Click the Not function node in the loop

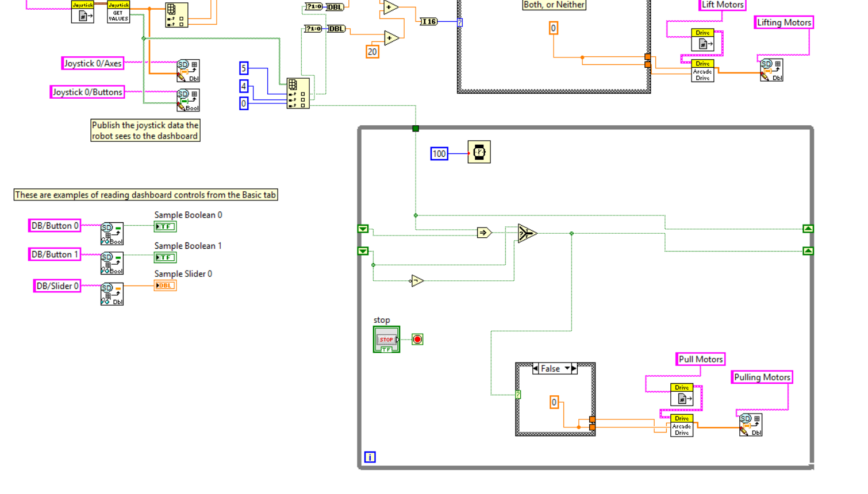(x=417, y=281)
